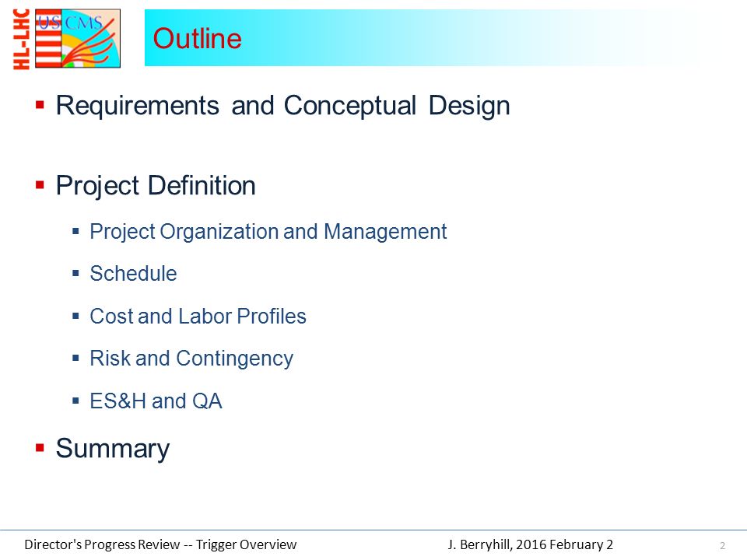Click the slide number 2
The height and width of the screenshot is (560, 747).
(723, 546)
